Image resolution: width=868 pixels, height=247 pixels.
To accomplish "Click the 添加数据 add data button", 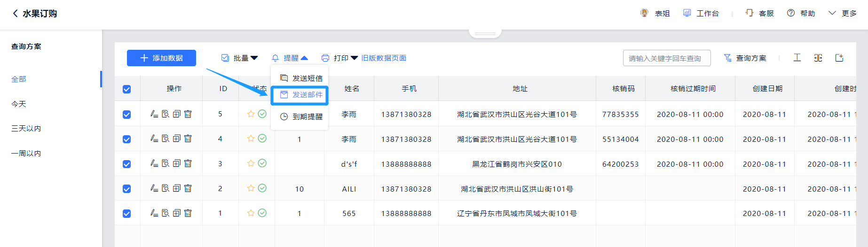I will coord(161,58).
